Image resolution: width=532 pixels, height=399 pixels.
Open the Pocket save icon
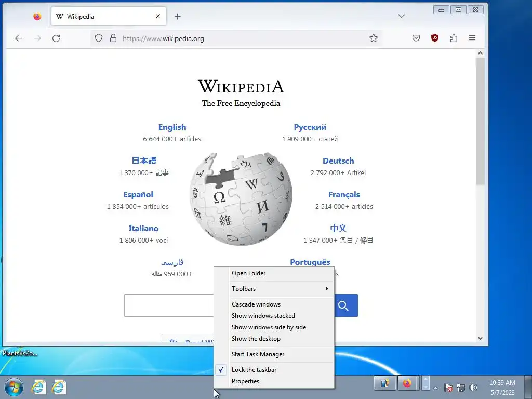pos(416,38)
